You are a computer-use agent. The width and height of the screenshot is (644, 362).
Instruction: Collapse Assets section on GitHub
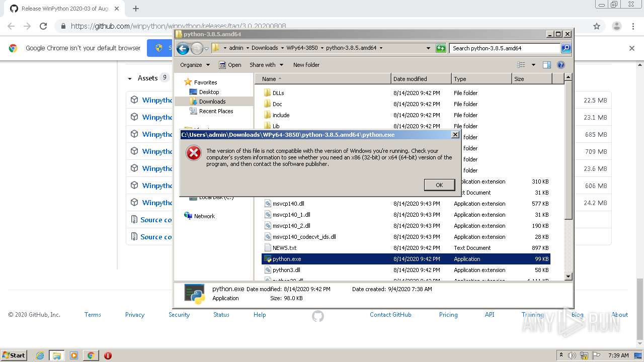[148, 78]
